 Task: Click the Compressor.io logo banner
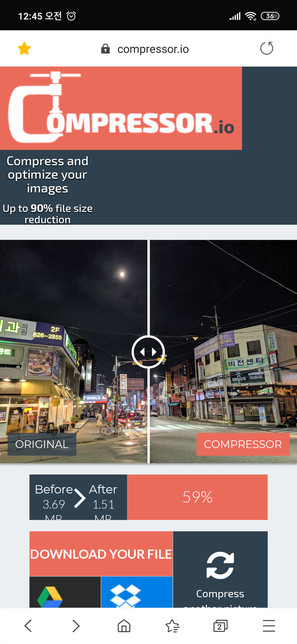[x=121, y=108]
